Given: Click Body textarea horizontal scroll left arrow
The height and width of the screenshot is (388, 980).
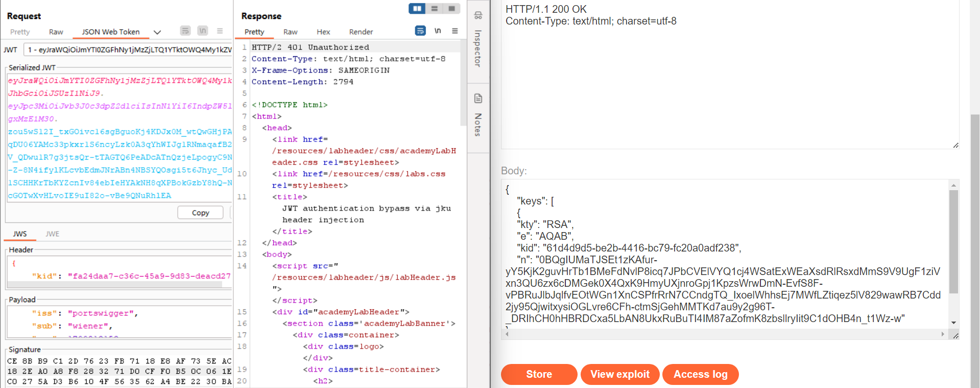Looking at the screenshot, I should click(x=507, y=334).
